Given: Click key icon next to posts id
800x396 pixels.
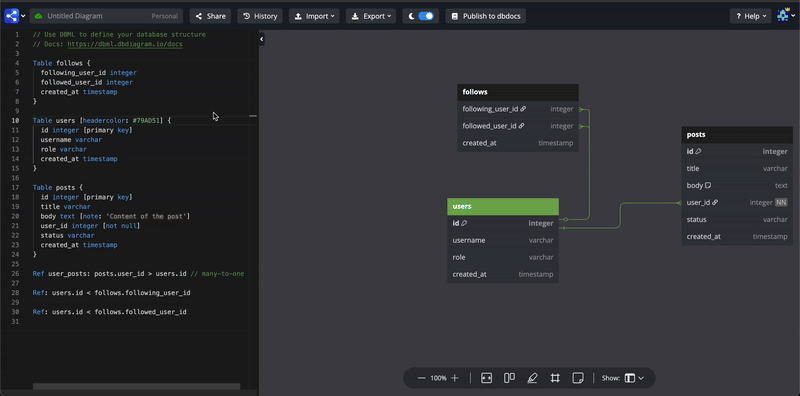Looking at the screenshot, I should click(x=698, y=152).
